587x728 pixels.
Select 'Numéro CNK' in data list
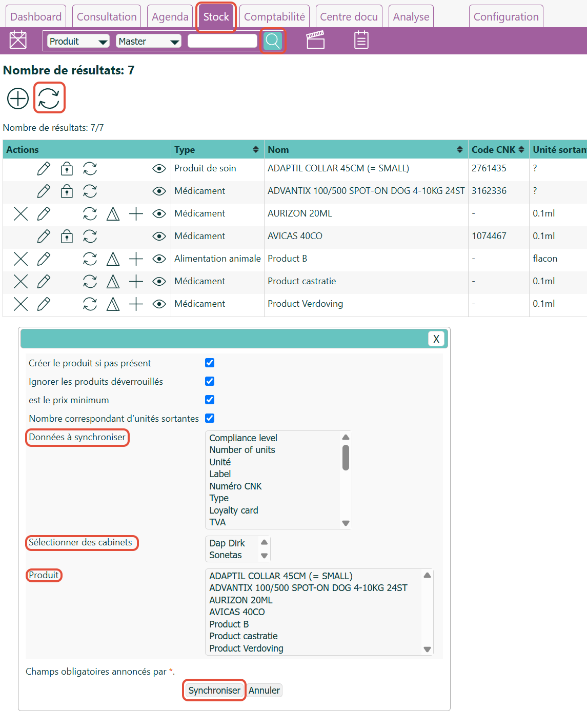235,486
